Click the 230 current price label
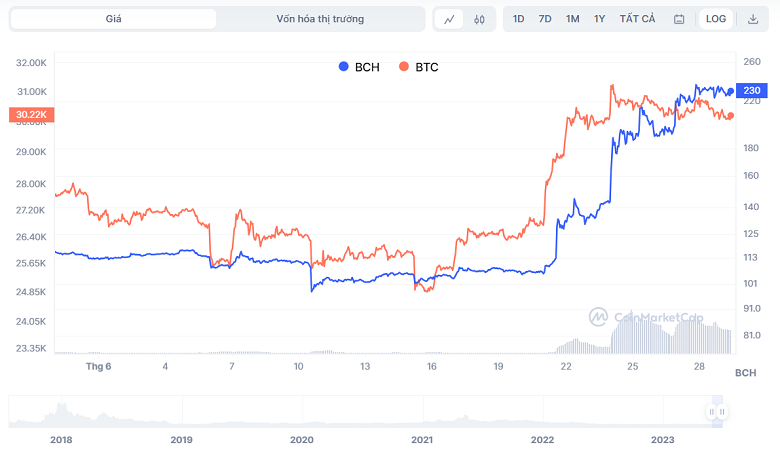 tap(752, 91)
